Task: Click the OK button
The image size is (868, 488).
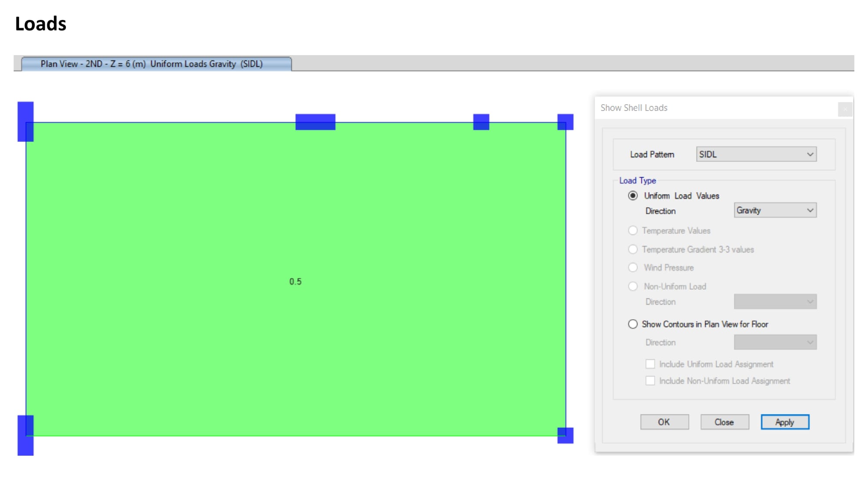Action: (664, 422)
